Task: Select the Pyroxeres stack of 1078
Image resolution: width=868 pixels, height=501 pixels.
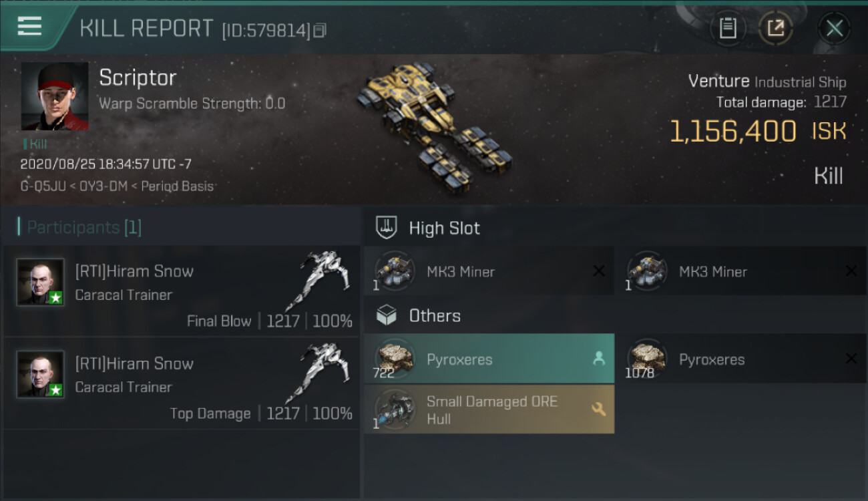Action: click(741, 359)
